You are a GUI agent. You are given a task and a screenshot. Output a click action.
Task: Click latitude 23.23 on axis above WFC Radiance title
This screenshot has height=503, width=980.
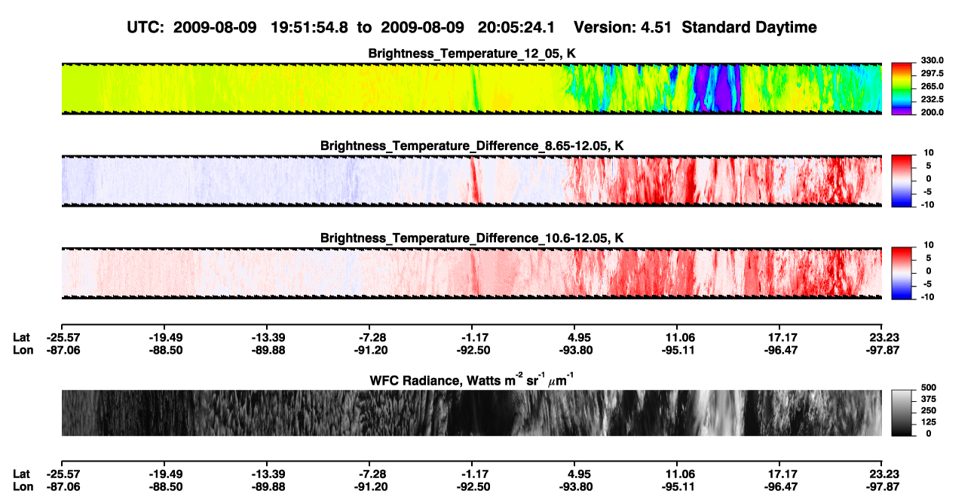click(882, 338)
